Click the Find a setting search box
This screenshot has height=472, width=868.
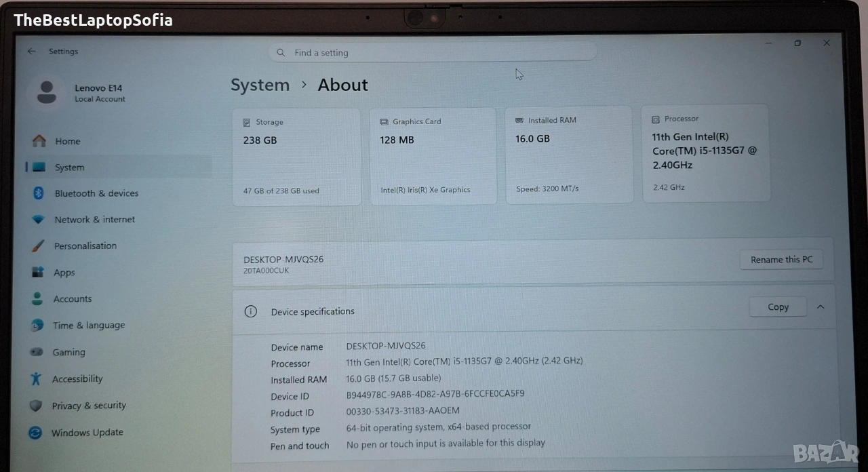[x=433, y=53]
